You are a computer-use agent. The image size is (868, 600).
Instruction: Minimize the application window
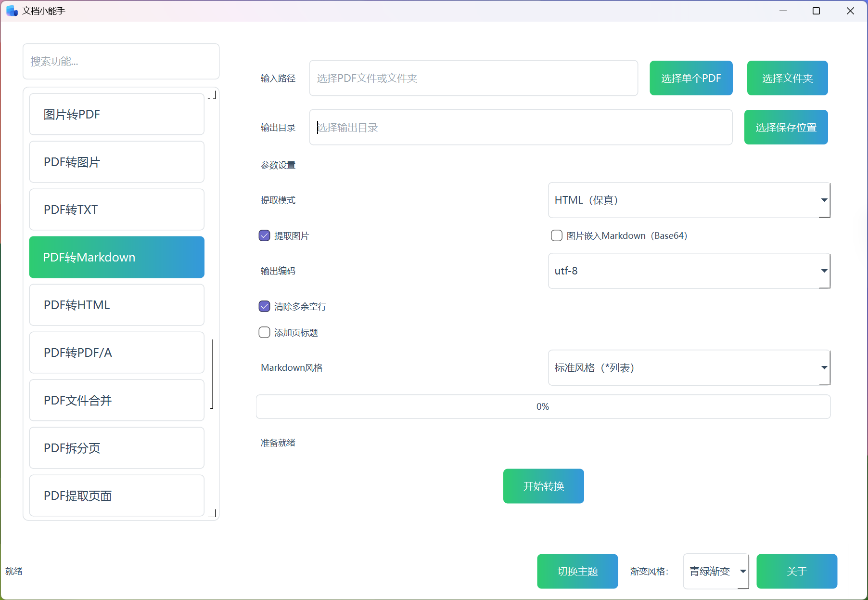pyautogui.click(x=783, y=11)
